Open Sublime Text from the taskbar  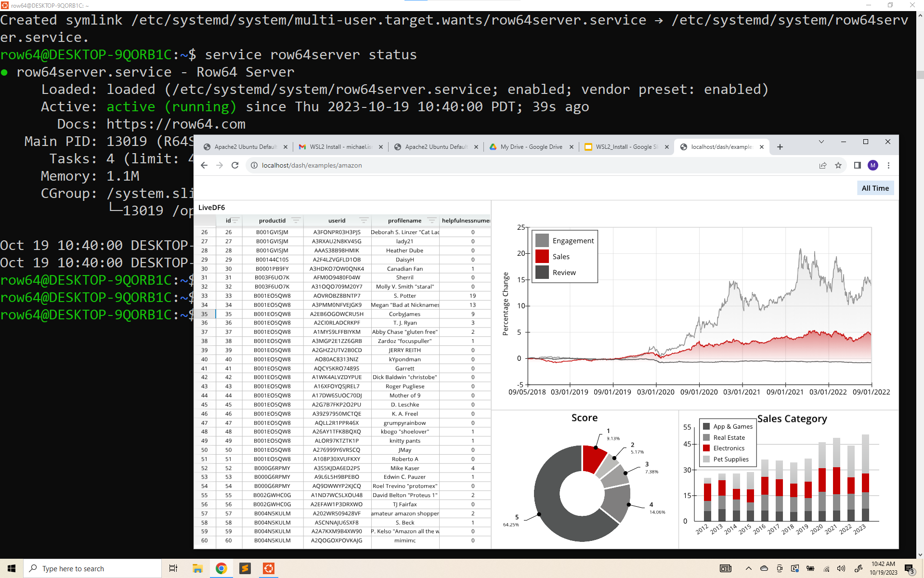coord(245,568)
